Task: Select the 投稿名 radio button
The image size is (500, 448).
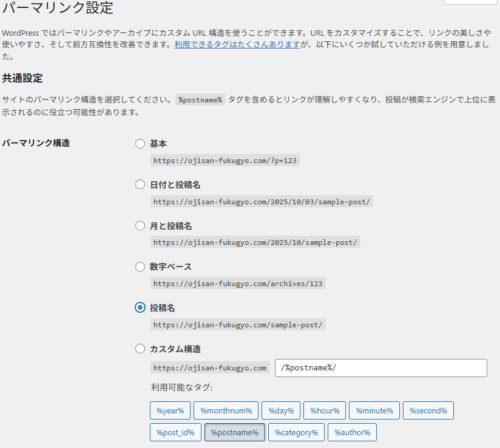Action: (x=140, y=308)
